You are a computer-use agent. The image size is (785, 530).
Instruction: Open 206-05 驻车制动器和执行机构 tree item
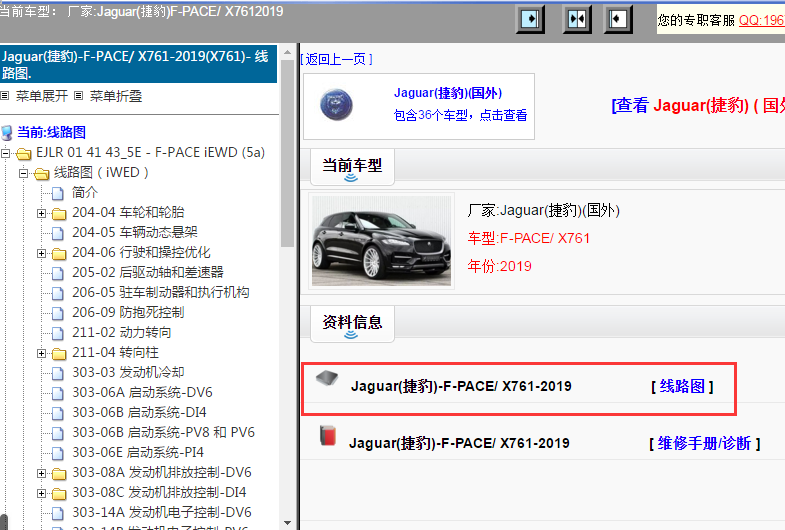[x=161, y=292]
